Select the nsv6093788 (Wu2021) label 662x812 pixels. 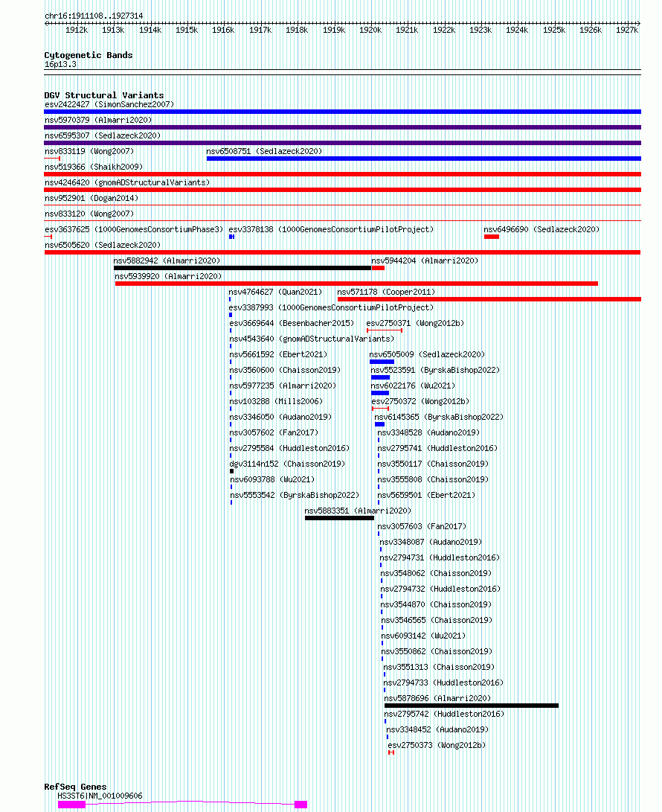pos(272,479)
